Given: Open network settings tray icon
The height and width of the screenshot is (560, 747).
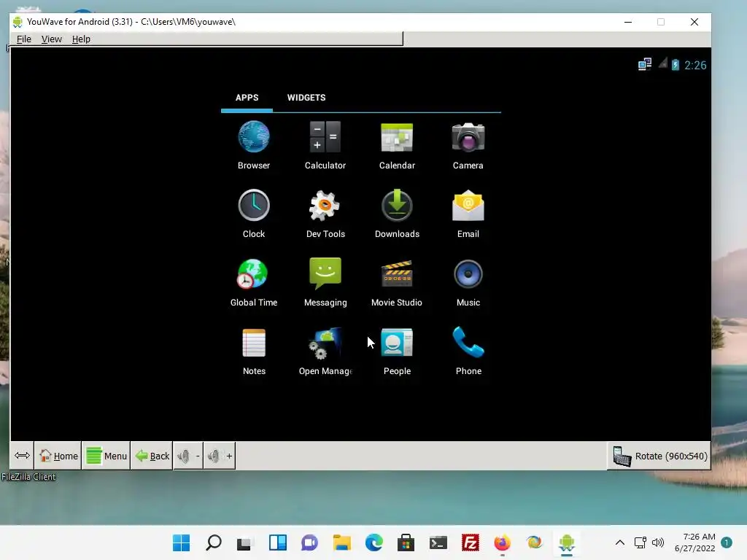Looking at the screenshot, I should (x=640, y=542).
